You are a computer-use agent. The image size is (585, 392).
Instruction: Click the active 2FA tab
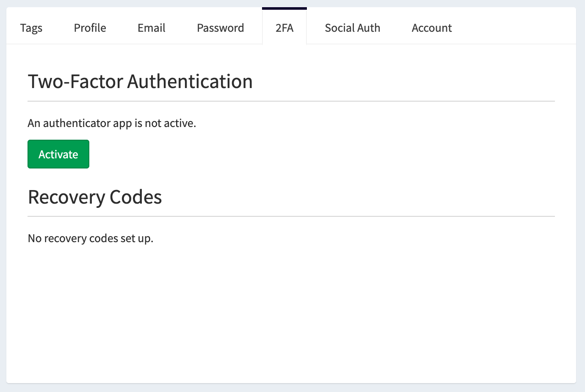point(284,28)
